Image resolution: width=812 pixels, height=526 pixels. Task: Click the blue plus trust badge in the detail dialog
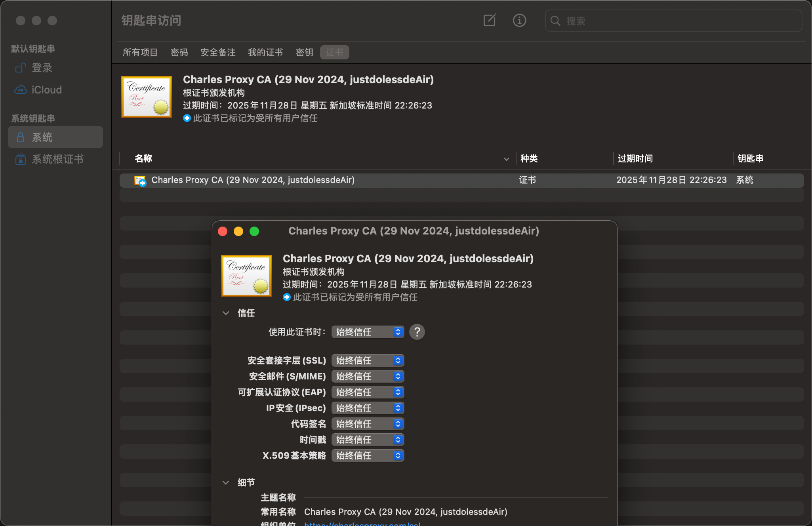tap(287, 297)
